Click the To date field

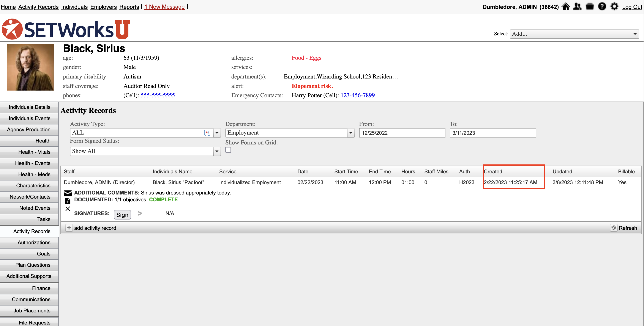point(492,133)
